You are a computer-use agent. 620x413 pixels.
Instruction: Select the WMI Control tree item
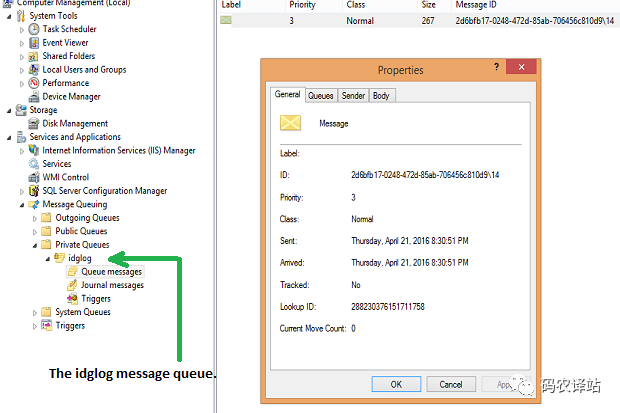point(66,177)
